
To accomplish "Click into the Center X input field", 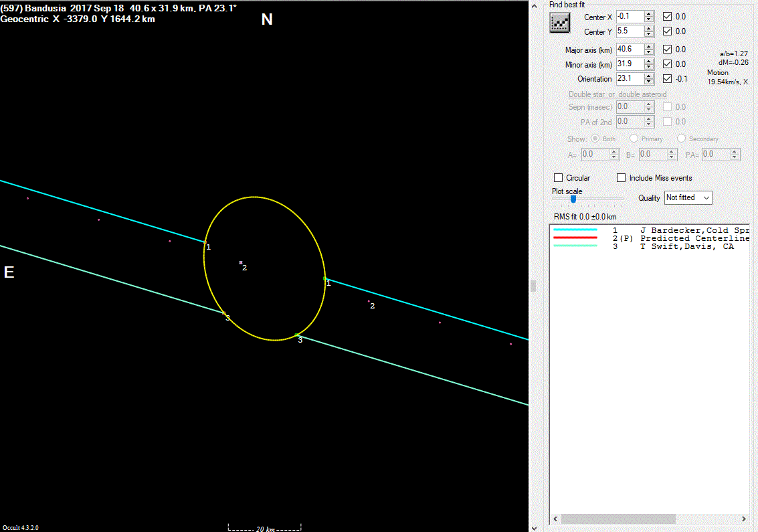I will pyautogui.click(x=629, y=17).
